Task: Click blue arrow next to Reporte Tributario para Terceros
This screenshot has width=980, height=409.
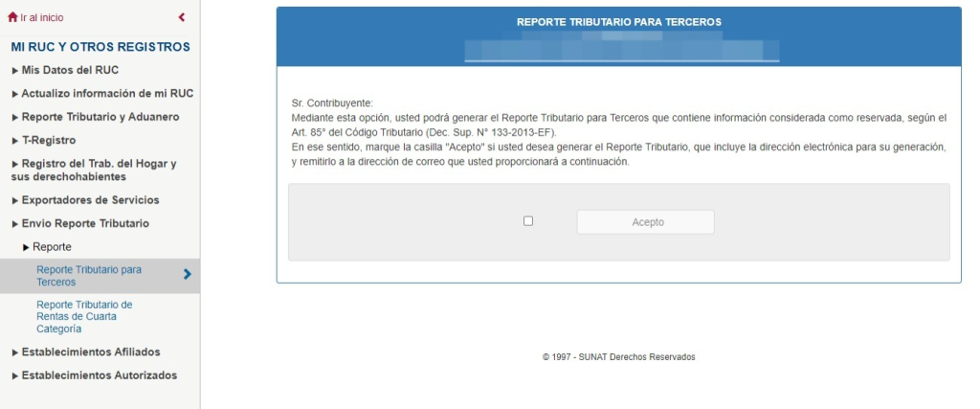Action: tap(187, 275)
